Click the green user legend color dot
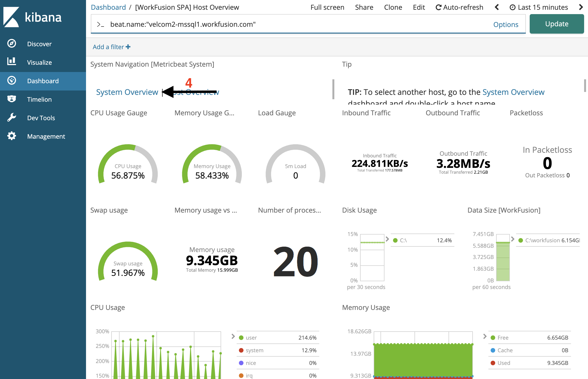Screen dimensions: 588x379 click(241, 338)
